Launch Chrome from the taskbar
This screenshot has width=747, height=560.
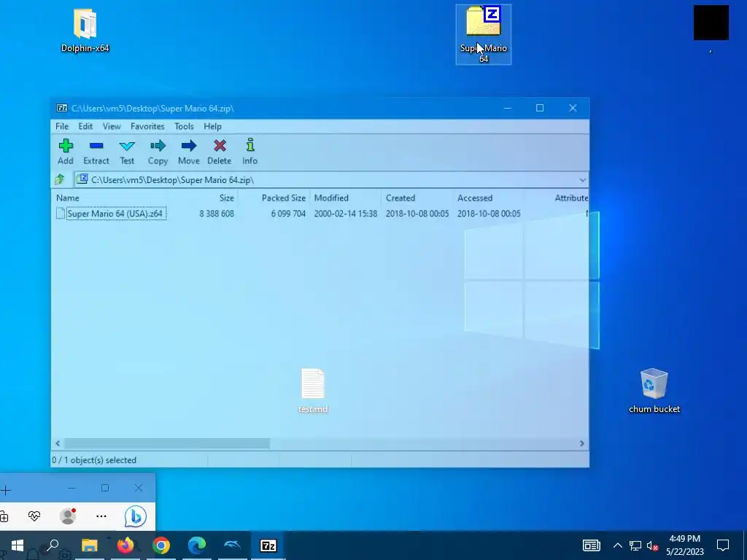click(161, 545)
